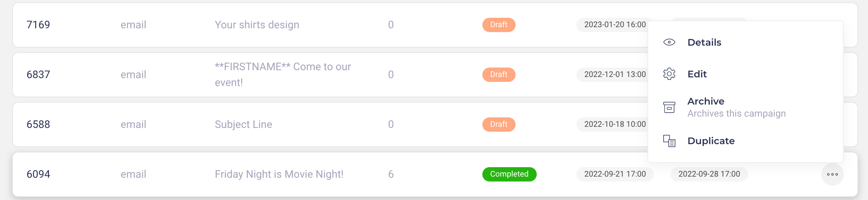Click the eye icon beside Details
The width and height of the screenshot is (868, 200).
coord(669,42)
